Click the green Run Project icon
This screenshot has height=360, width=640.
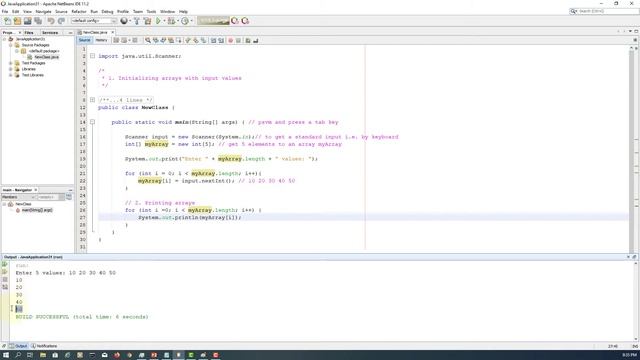click(x=158, y=21)
